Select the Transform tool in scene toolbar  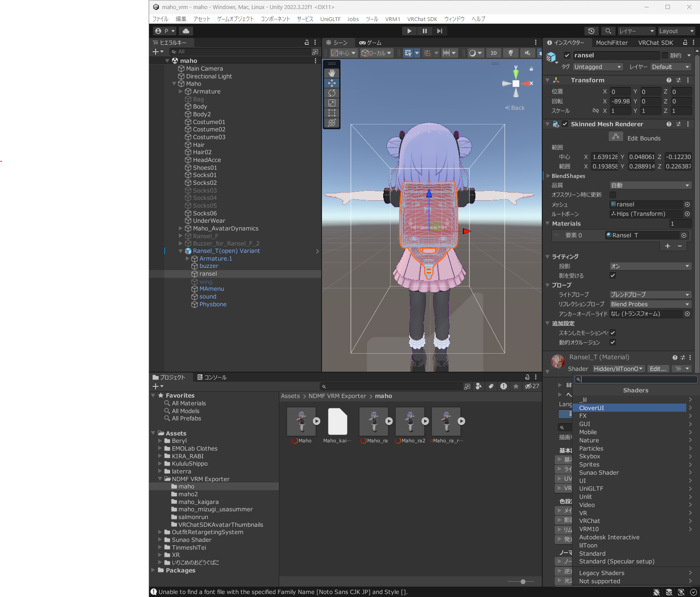click(331, 123)
